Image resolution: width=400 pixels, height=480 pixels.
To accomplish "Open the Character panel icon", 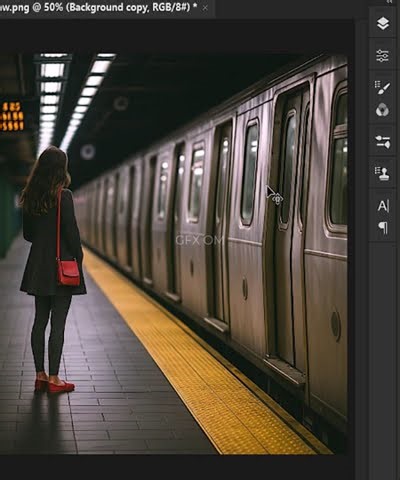I will coord(383,206).
